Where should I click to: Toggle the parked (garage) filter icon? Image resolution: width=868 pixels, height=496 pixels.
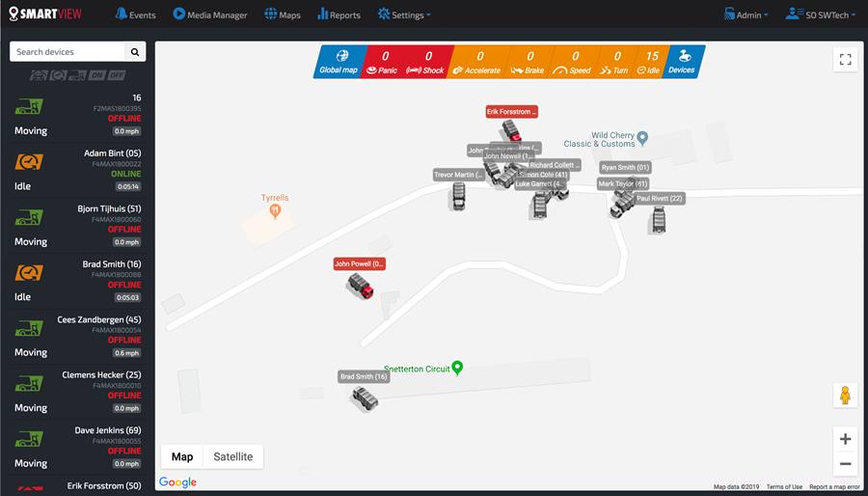(39, 75)
